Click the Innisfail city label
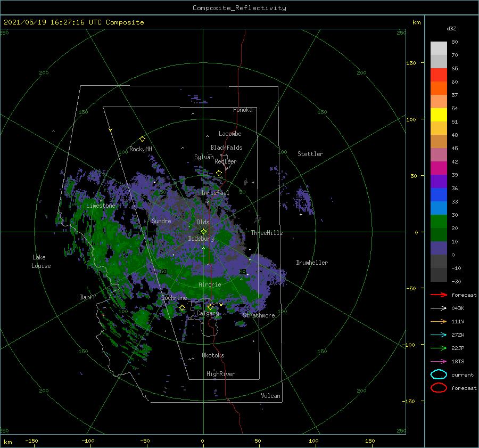This screenshot has width=479, height=448. point(215,193)
